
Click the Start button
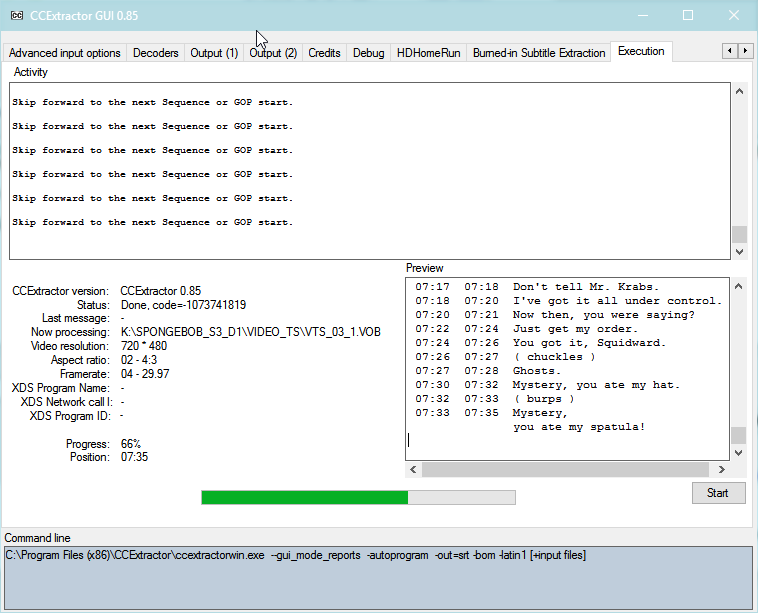tap(718, 493)
